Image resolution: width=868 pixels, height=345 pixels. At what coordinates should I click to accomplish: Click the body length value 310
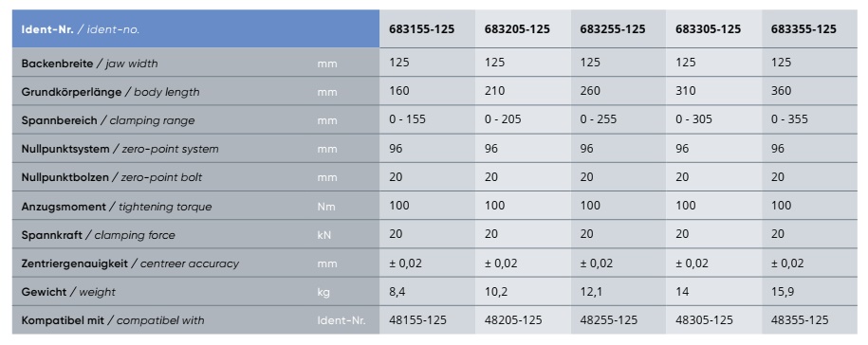click(686, 91)
